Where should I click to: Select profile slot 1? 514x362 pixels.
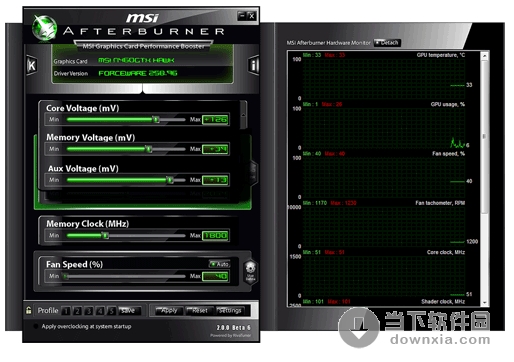pyautogui.click(x=66, y=311)
